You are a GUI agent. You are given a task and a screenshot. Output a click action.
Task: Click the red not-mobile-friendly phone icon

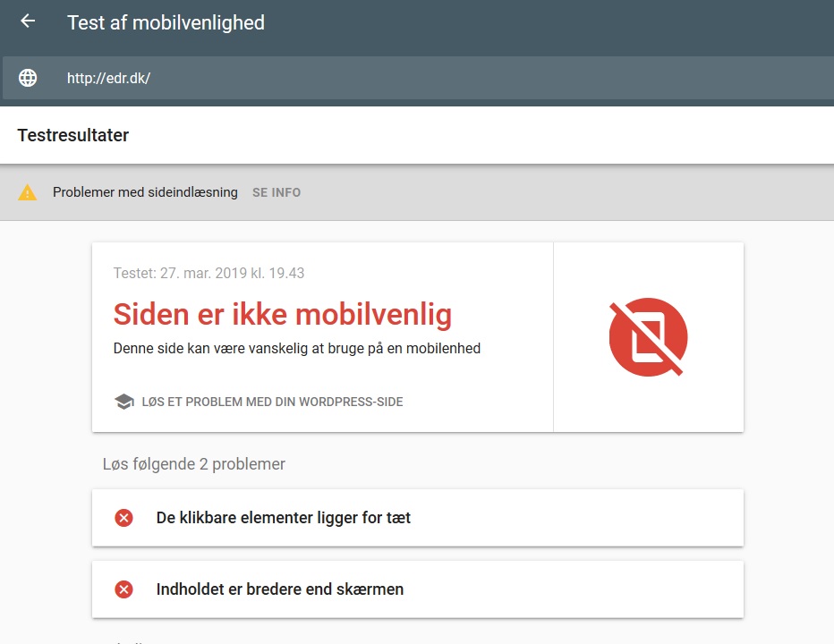[x=648, y=337]
